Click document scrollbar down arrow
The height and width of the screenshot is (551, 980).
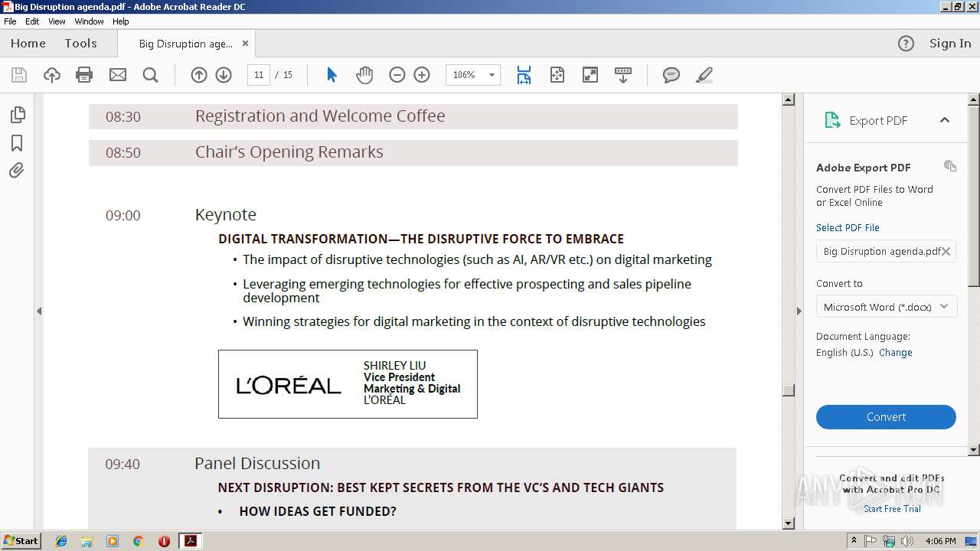[788, 523]
